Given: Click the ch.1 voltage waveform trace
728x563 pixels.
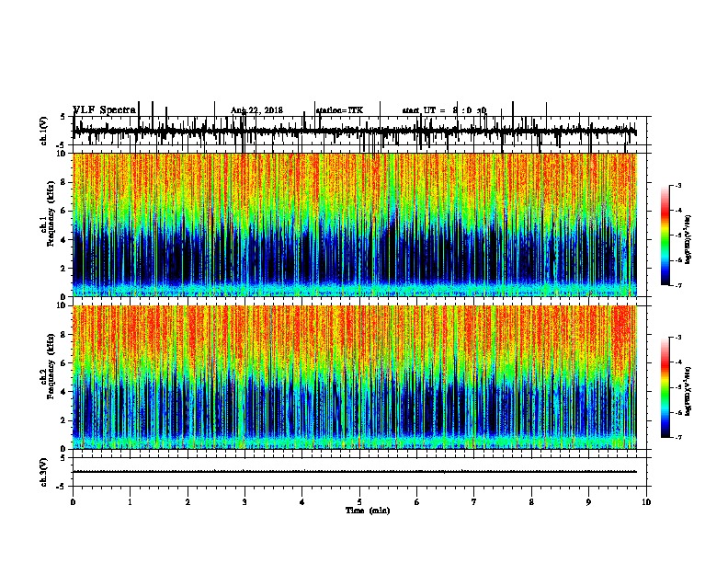Looking at the screenshot, I should tap(355, 132).
